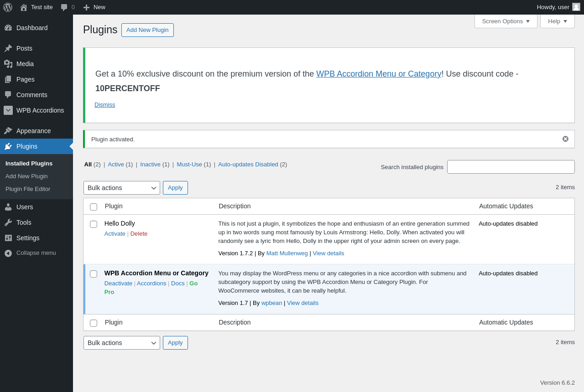584x392 pixels.
Task: Open comments bubble icon in admin bar
Action: tap(64, 7)
